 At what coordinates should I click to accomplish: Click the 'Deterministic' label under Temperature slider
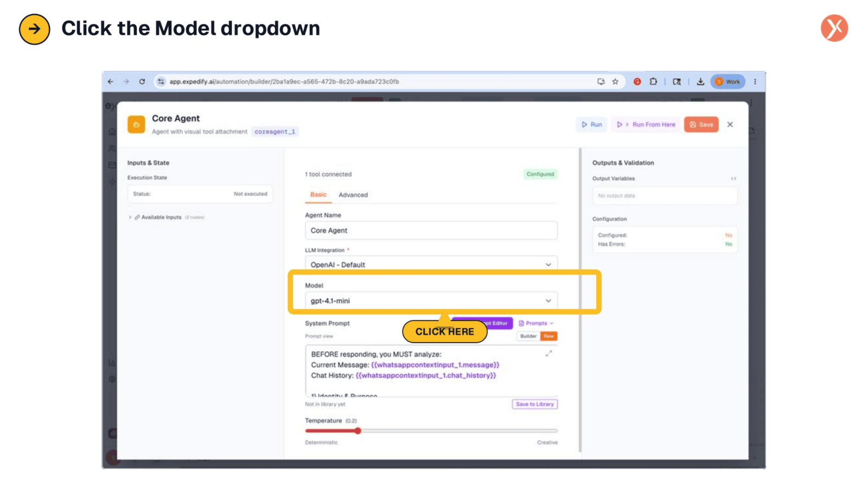coord(321,442)
